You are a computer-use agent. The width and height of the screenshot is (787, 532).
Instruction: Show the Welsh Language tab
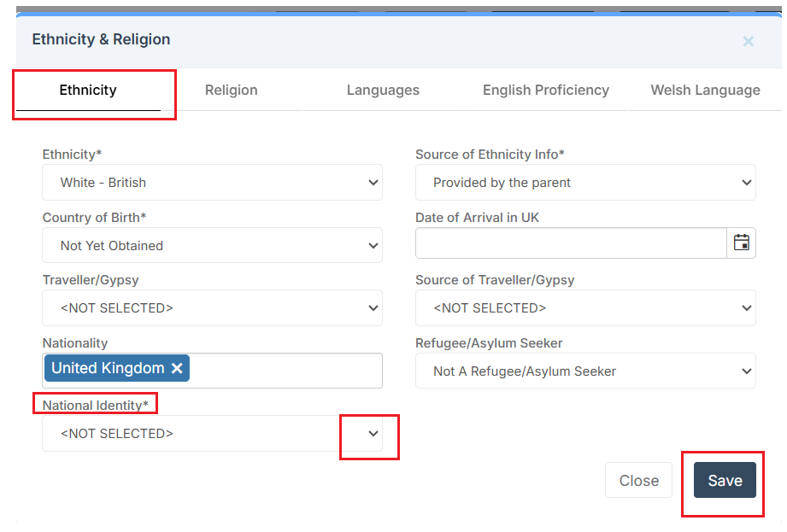coord(705,90)
